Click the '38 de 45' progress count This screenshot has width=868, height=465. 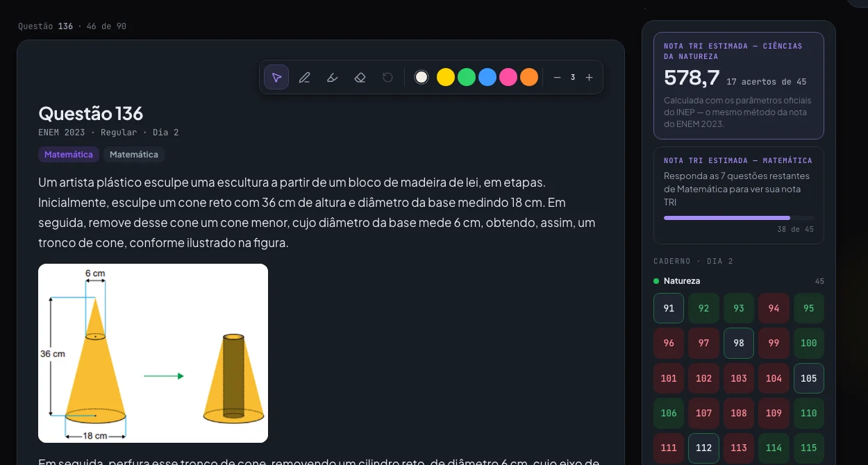pyautogui.click(x=796, y=230)
